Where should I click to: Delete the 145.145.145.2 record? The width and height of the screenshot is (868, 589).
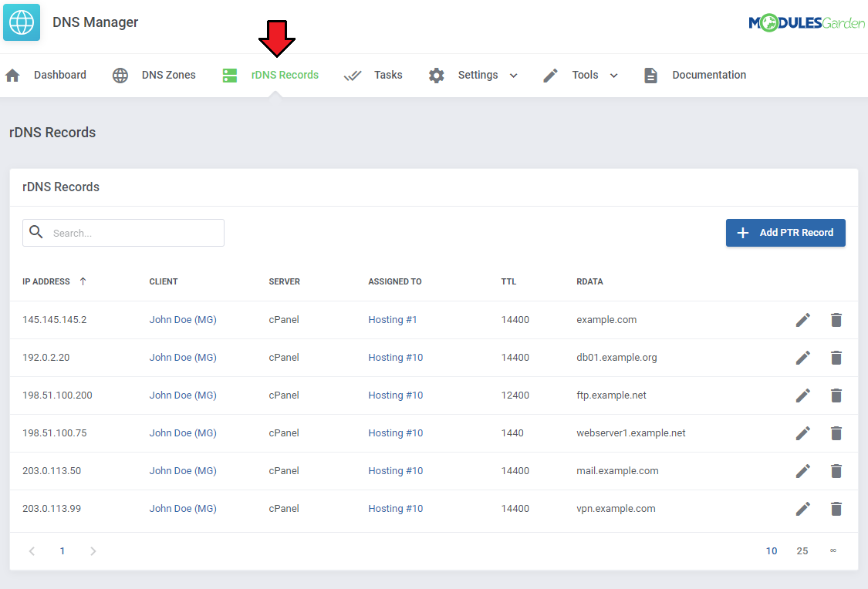836,320
